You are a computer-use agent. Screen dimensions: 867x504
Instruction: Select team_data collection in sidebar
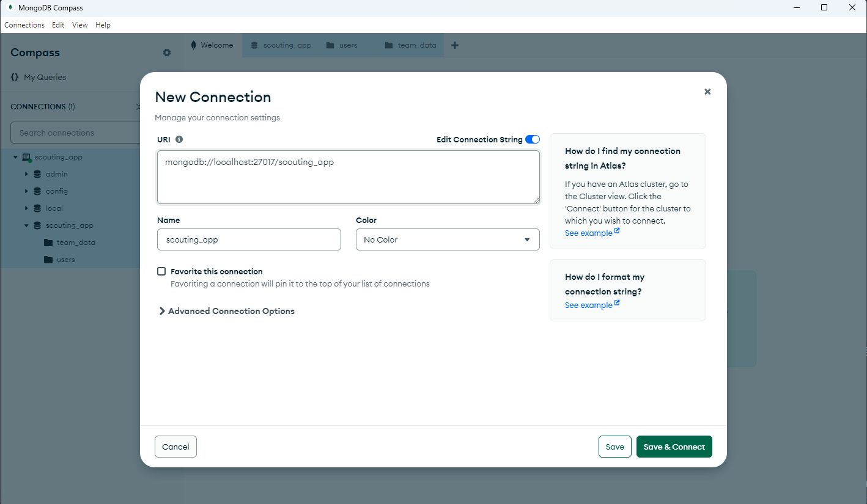click(x=76, y=243)
